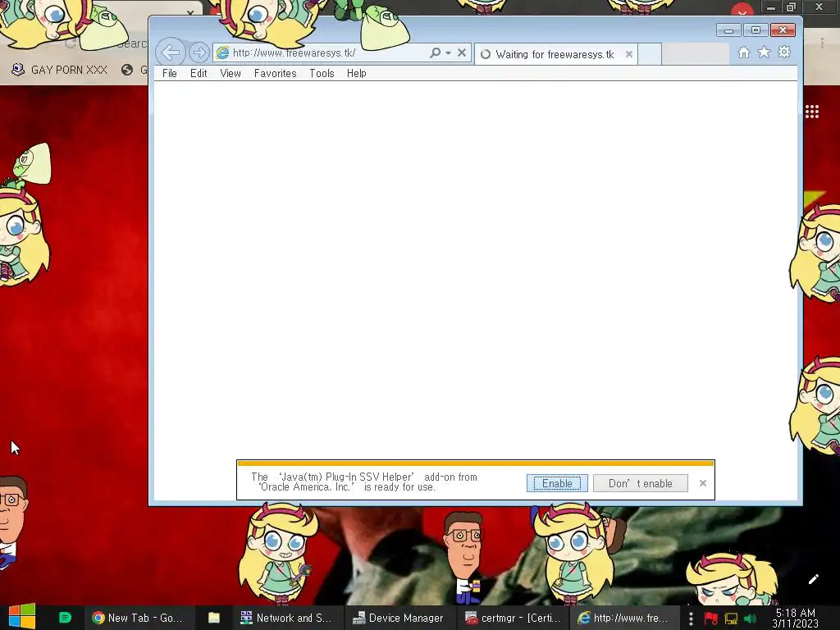This screenshot has height=630, width=840.
Task: Open the clock showing 5:18 AM
Action: [795, 619]
